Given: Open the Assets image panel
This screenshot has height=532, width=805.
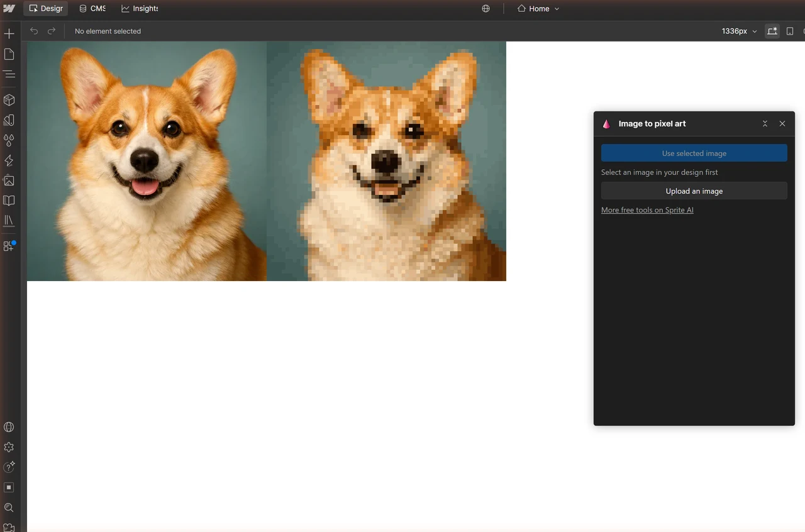Looking at the screenshot, I should pyautogui.click(x=9, y=180).
